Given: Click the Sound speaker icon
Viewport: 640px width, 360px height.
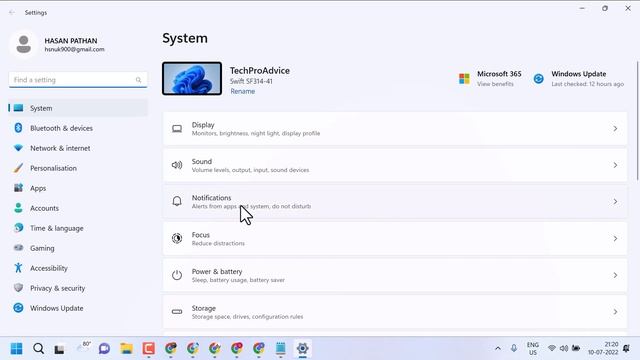Looking at the screenshot, I should (x=177, y=165).
